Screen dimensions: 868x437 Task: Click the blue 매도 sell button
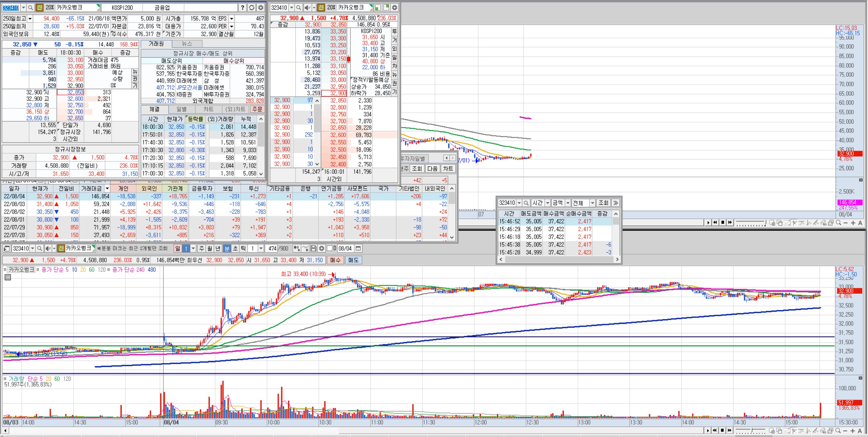click(353, 260)
